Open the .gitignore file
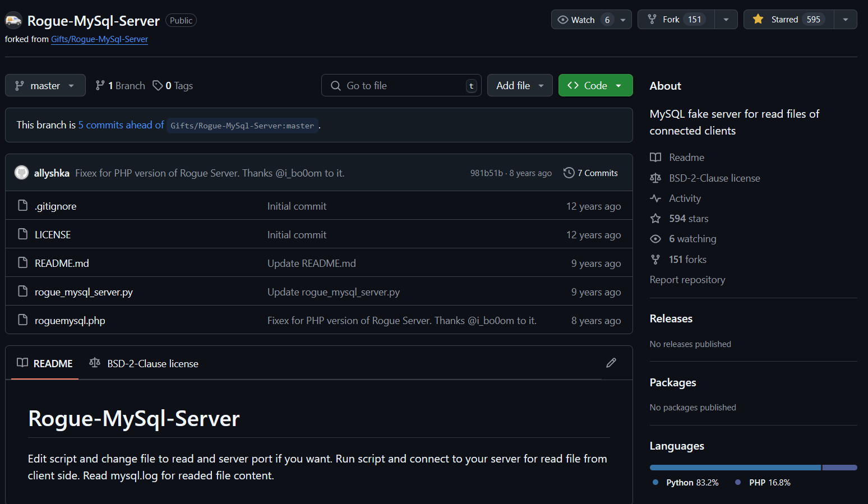The height and width of the screenshot is (504, 868). pos(56,206)
